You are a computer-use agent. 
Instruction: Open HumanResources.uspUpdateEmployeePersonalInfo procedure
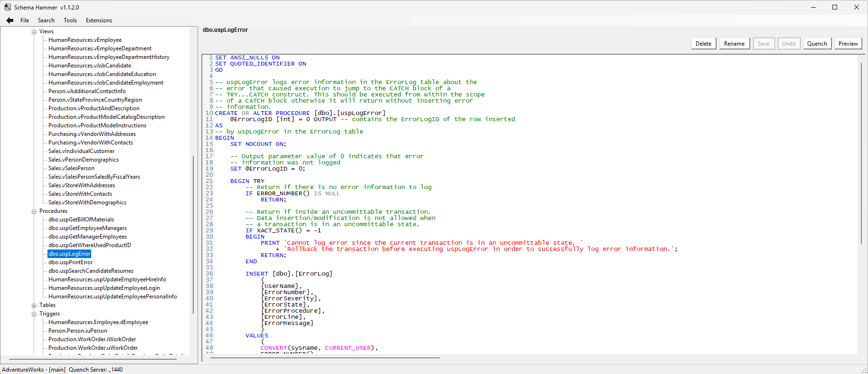[x=113, y=297]
